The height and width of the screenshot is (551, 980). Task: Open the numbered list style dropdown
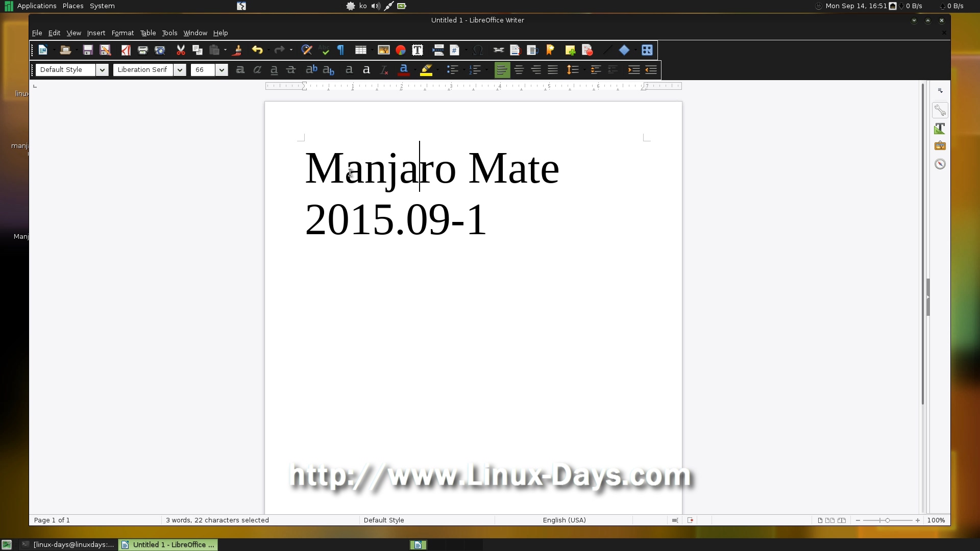pos(486,70)
